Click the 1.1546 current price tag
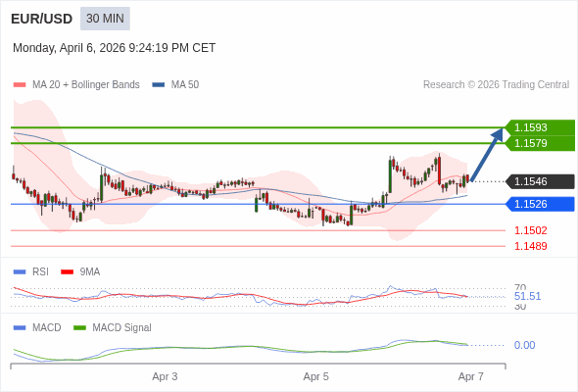The width and height of the screenshot is (578, 392). click(x=540, y=181)
